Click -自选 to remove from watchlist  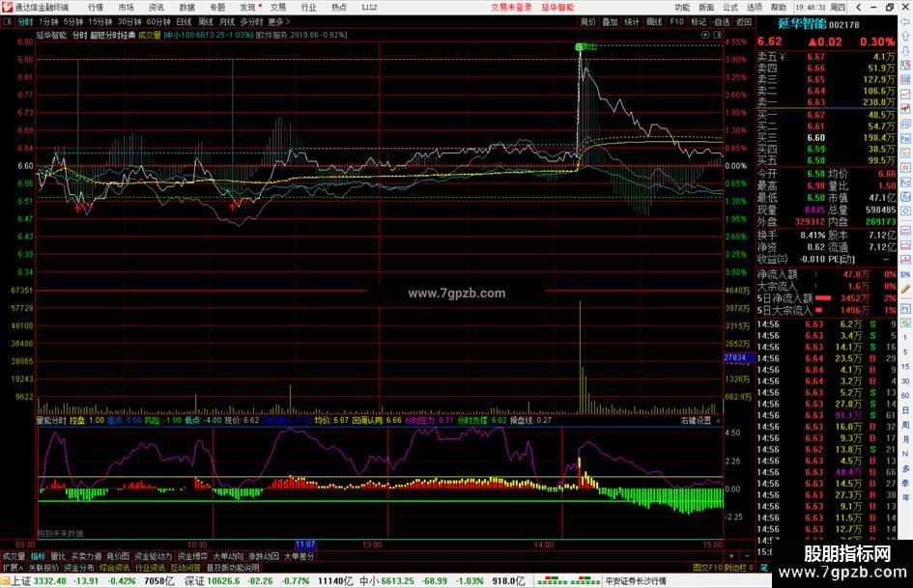pyautogui.click(x=721, y=21)
